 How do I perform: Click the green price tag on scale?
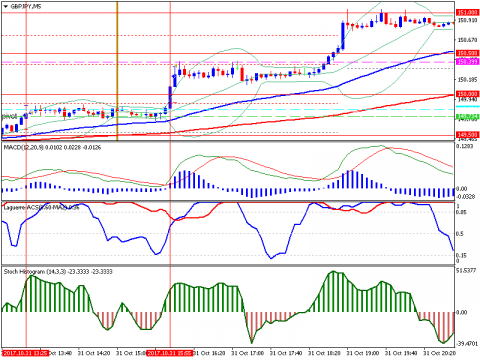(467, 116)
